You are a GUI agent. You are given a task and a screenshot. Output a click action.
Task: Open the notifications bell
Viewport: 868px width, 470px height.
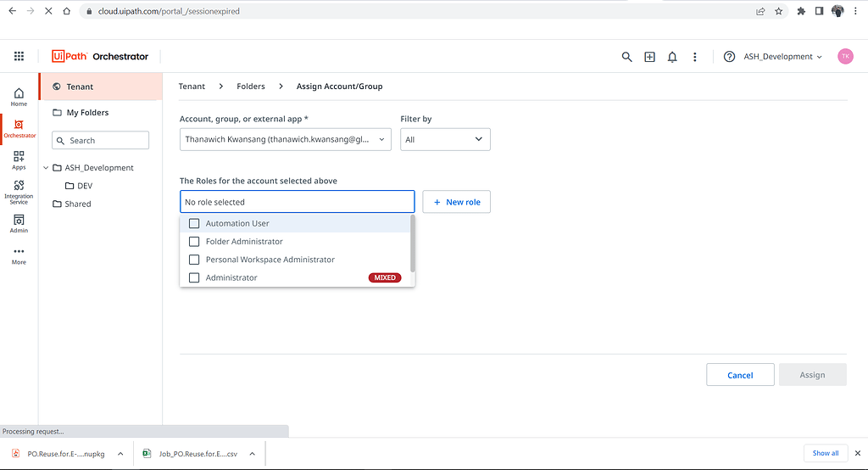672,57
